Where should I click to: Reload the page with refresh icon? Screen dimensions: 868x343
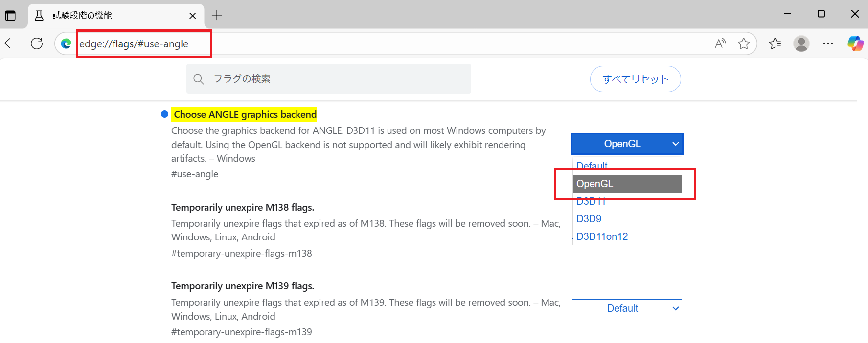[x=37, y=43]
